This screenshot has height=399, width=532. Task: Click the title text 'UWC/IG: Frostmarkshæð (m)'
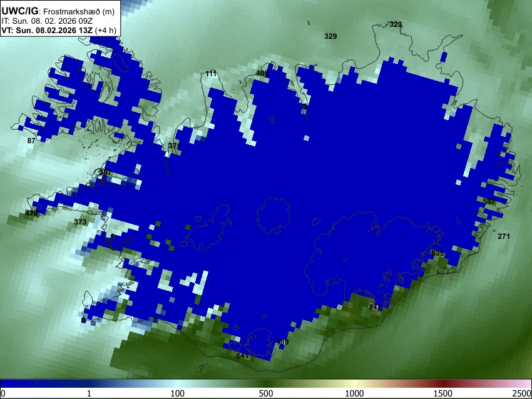coord(58,11)
